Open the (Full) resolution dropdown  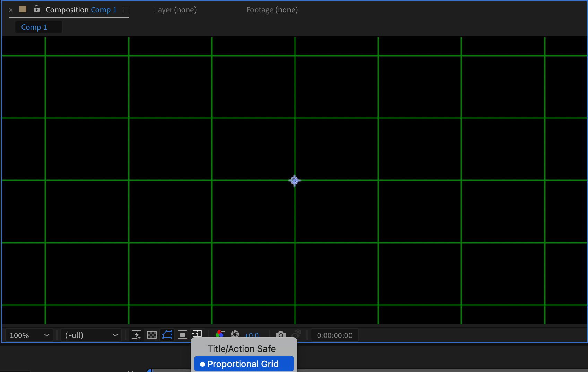click(91, 335)
